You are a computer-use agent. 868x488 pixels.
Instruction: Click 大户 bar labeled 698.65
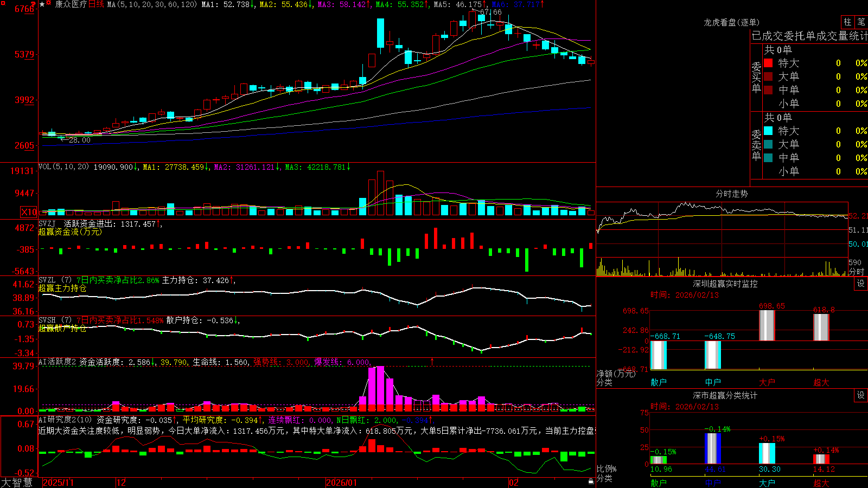(x=767, y=325)
